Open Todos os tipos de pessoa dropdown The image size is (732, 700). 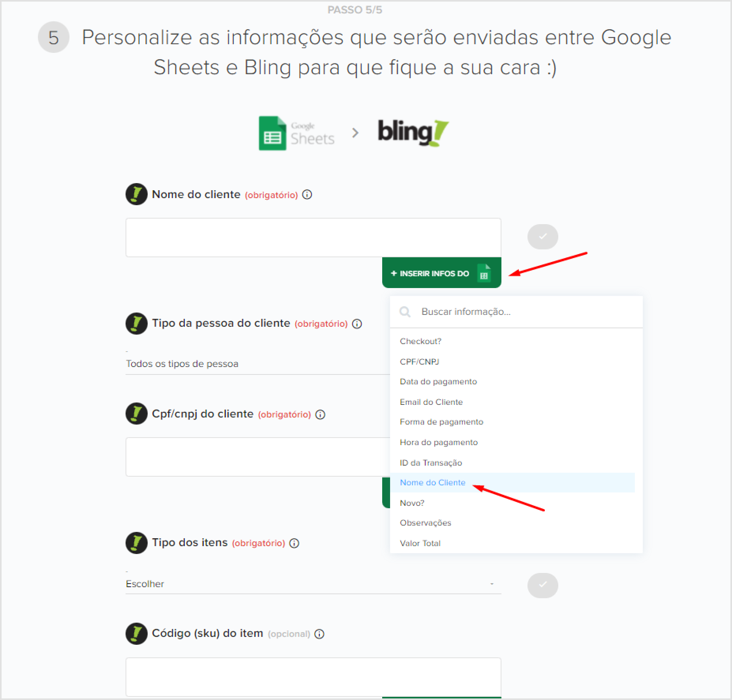click(x=258, y=364)
